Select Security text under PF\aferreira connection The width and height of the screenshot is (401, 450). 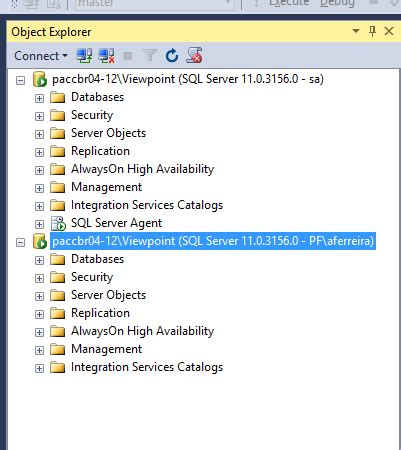click(92, 277)
